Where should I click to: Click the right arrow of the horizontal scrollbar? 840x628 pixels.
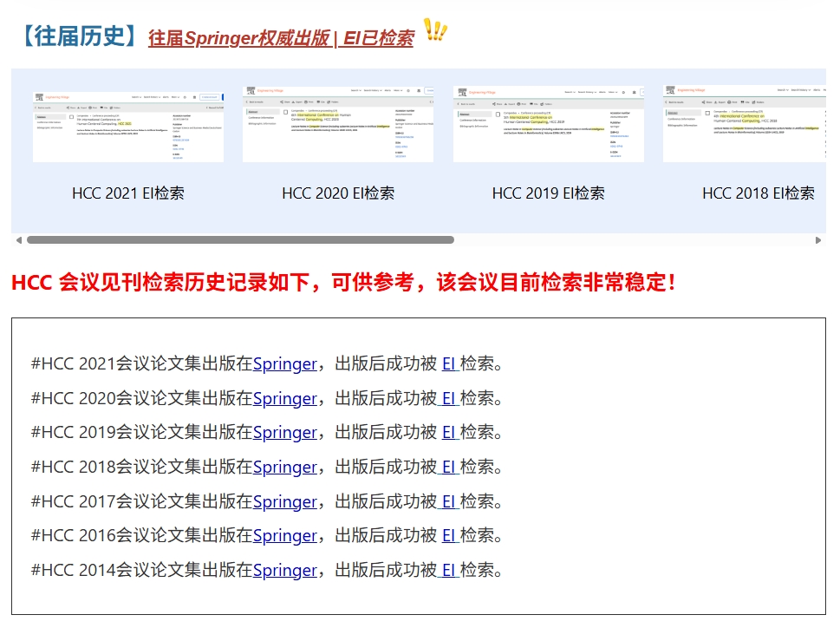click(x=818, y=240)
